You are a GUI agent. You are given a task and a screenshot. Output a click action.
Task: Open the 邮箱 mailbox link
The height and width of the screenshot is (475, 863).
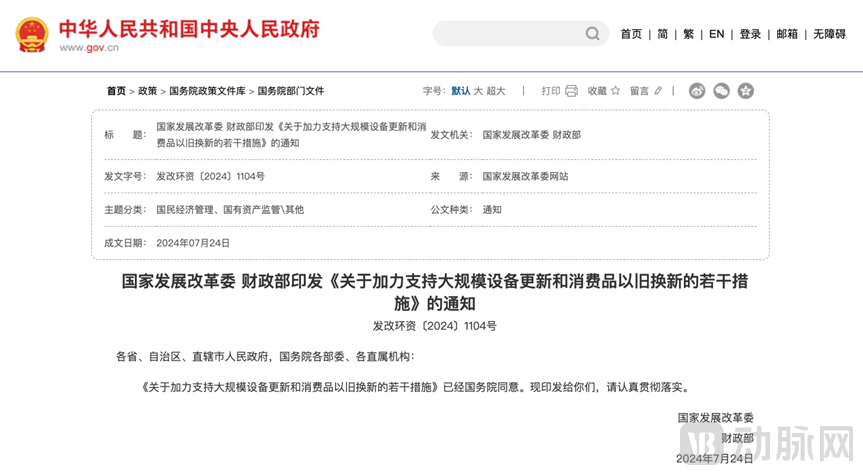click(x=787, y=34)
